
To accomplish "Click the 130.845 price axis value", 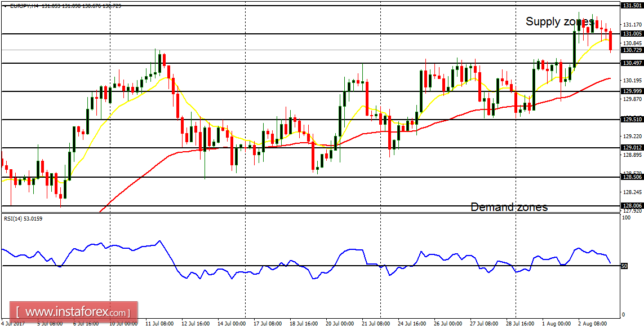I will click(632, 43).
